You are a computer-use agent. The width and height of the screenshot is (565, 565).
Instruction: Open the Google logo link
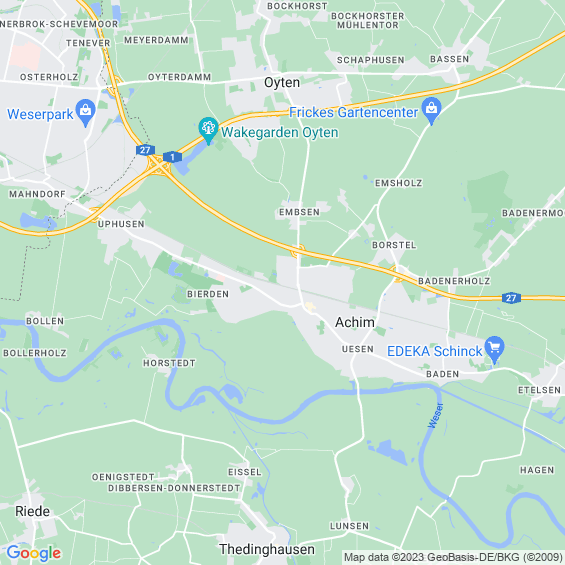34,553
